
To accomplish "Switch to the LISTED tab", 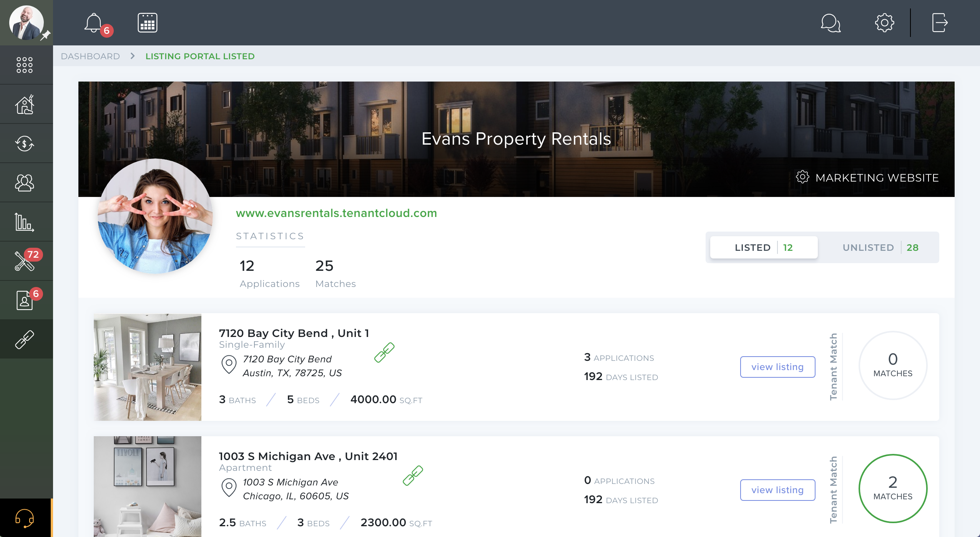I will click(x=764, y=247).
